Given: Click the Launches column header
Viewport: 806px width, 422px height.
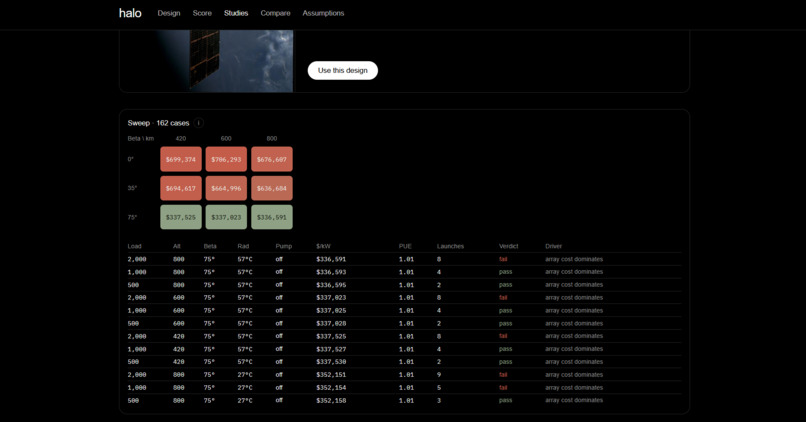Looking at the screenshot, I should coord(450,246).
